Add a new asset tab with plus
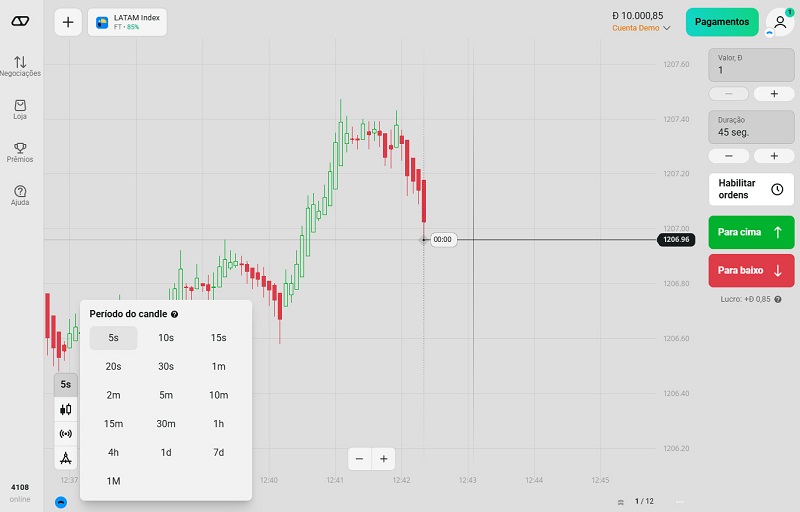The width and height of the screenshot is (800, 512). [68, 22]
